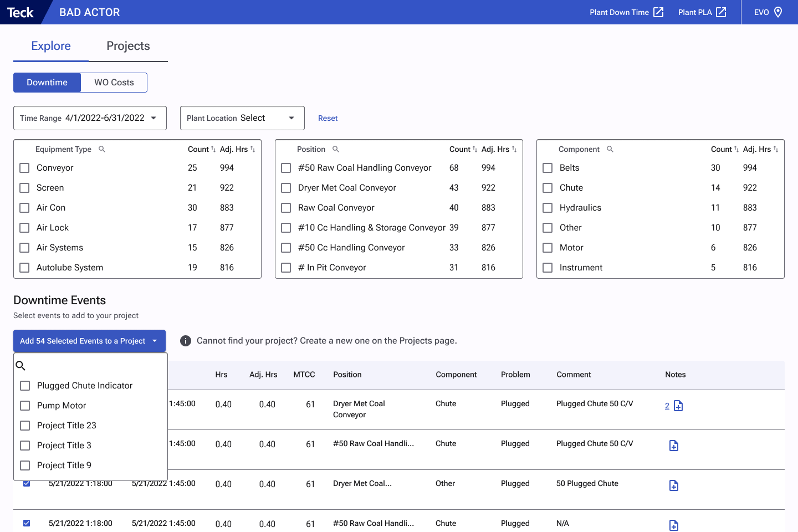
Task: Click the Downtime Events heading
Action: (x=60, y=300)
